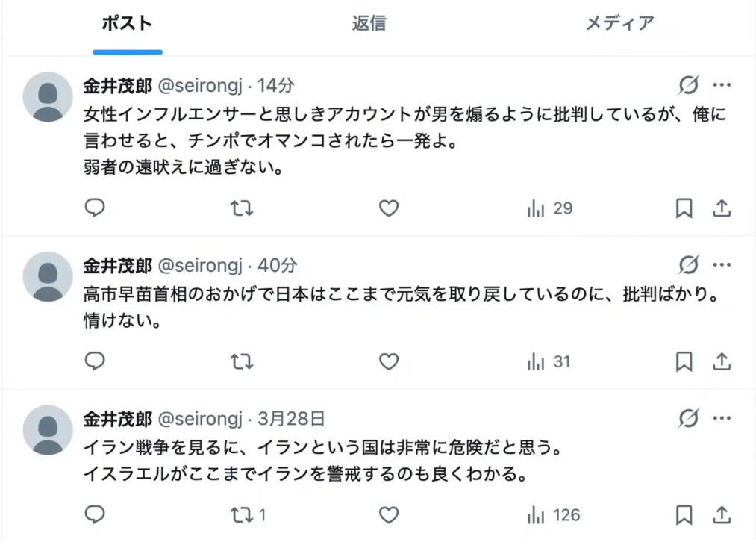This screenshot has height=548, width=756.
Task: Reply to the 40分 post
Action: (95, 362)
